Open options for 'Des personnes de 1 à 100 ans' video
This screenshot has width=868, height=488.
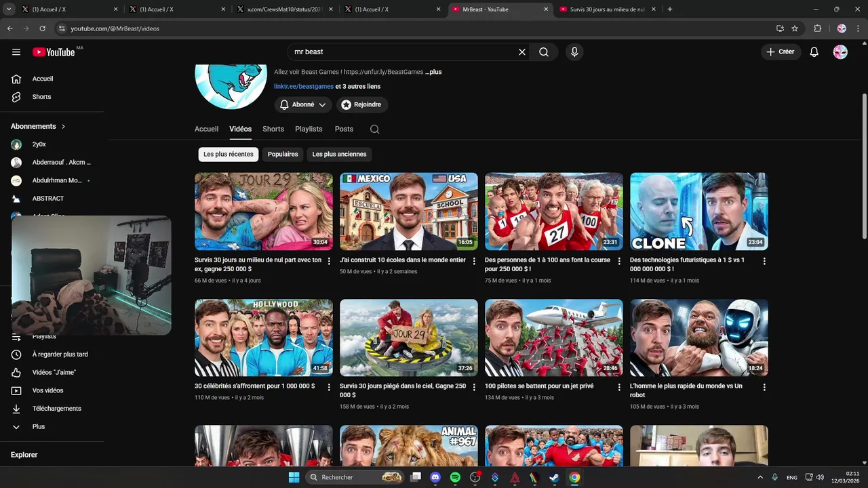click(x=619, y=261)
